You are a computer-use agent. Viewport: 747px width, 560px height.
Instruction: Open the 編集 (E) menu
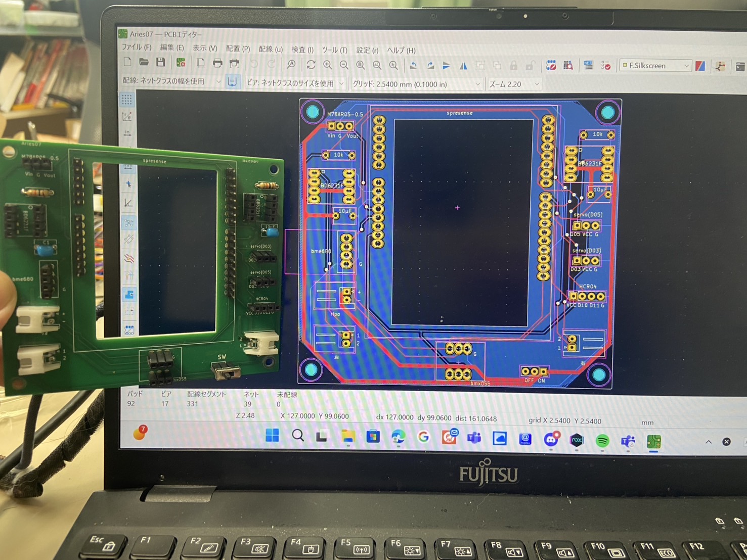172,48
